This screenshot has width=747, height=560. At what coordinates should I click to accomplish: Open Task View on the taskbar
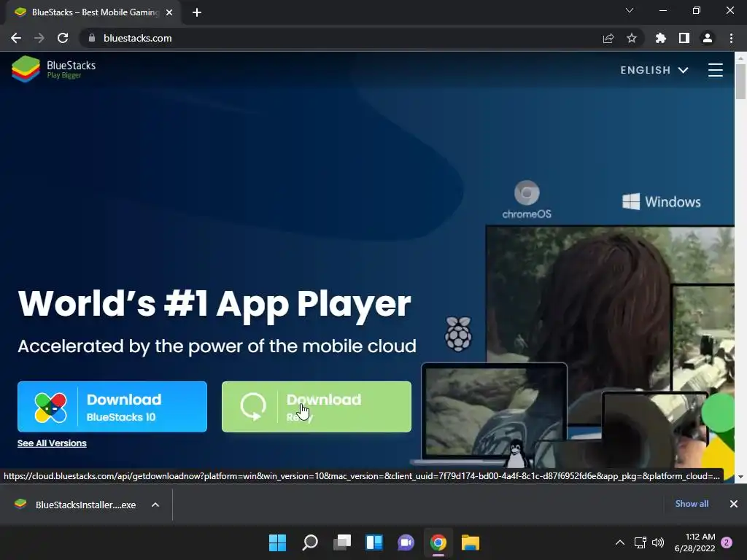click(342, 542)
